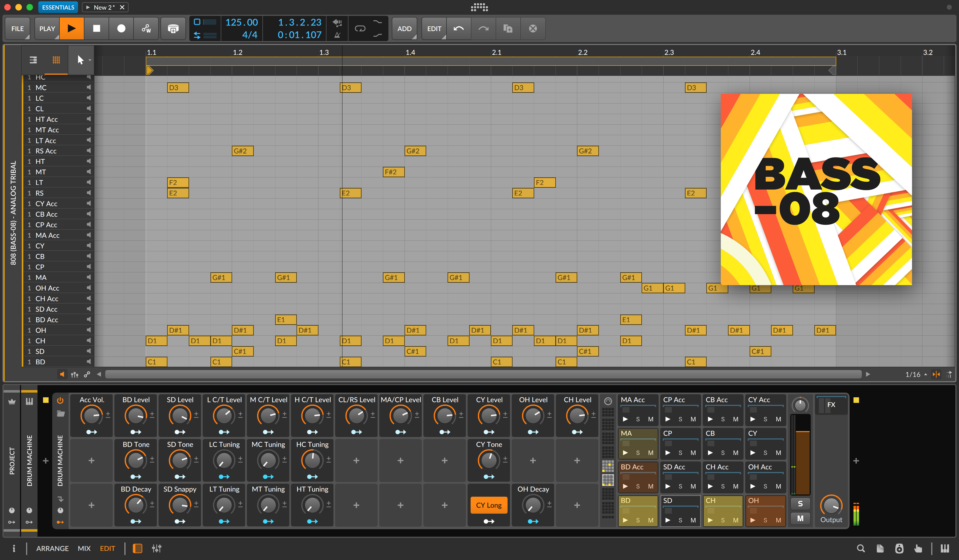Click the list view icon in arrange panel
959x560 pixels.
pos(33,59)
